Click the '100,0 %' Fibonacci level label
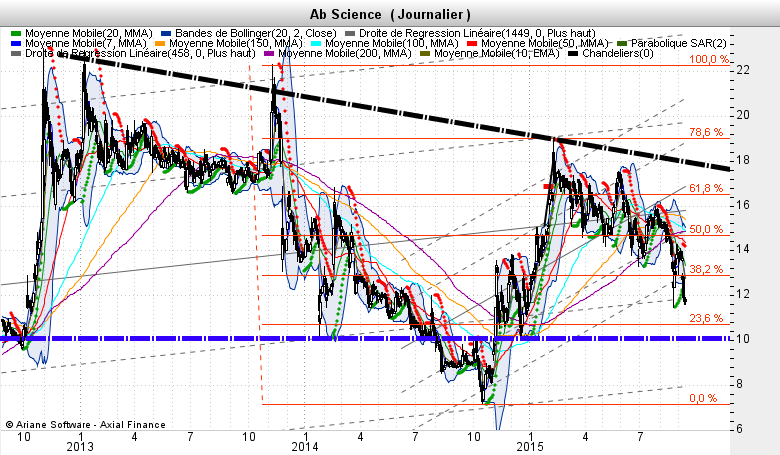Screen dimensions: 780x455 709,59
